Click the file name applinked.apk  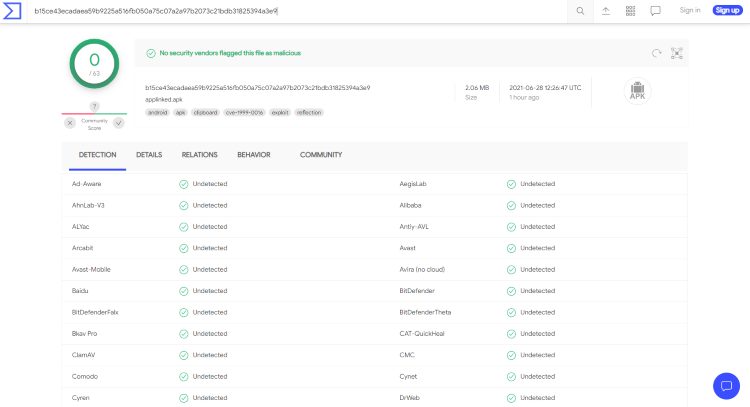pyautogui.click(x=164, y=99)
